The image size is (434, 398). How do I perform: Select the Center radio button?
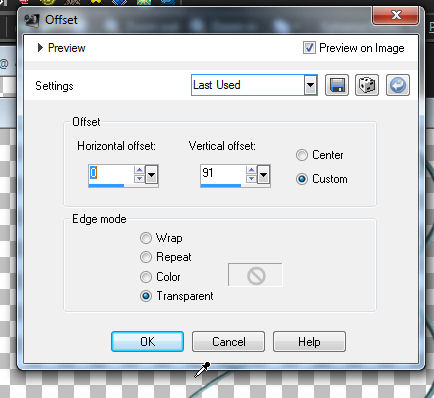(302, 155)
